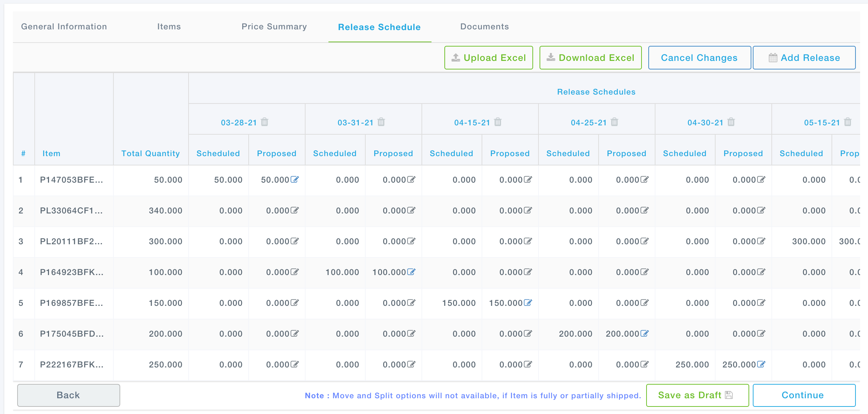Screen dimensions: 868x414
Task: Click the Upload Excel button
Action: (488, 58)
